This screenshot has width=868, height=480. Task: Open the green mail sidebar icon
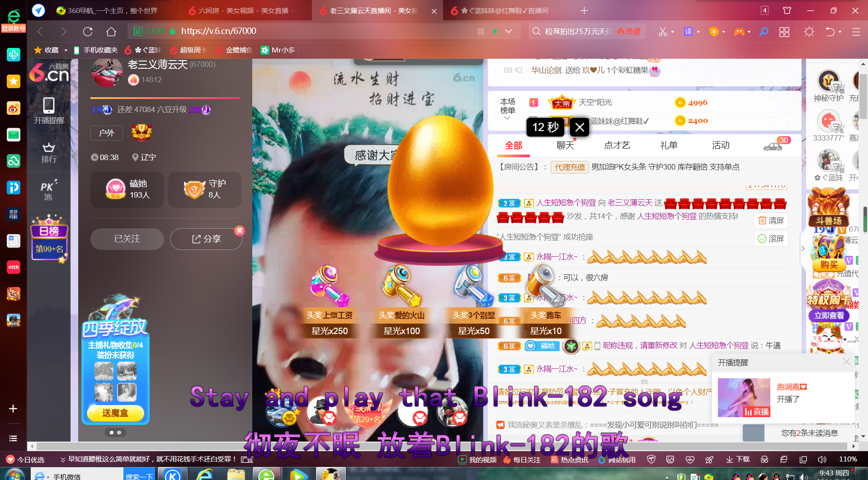(13, 135)
